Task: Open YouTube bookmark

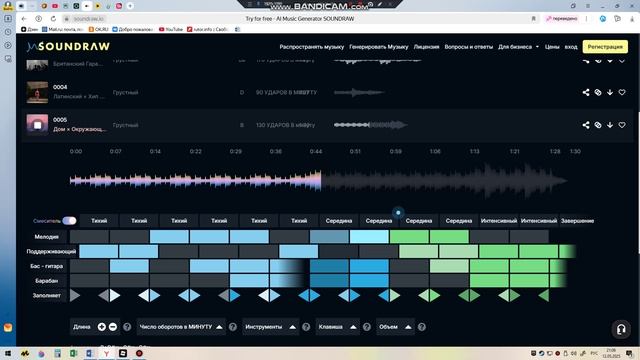Action: coord(171,29)
